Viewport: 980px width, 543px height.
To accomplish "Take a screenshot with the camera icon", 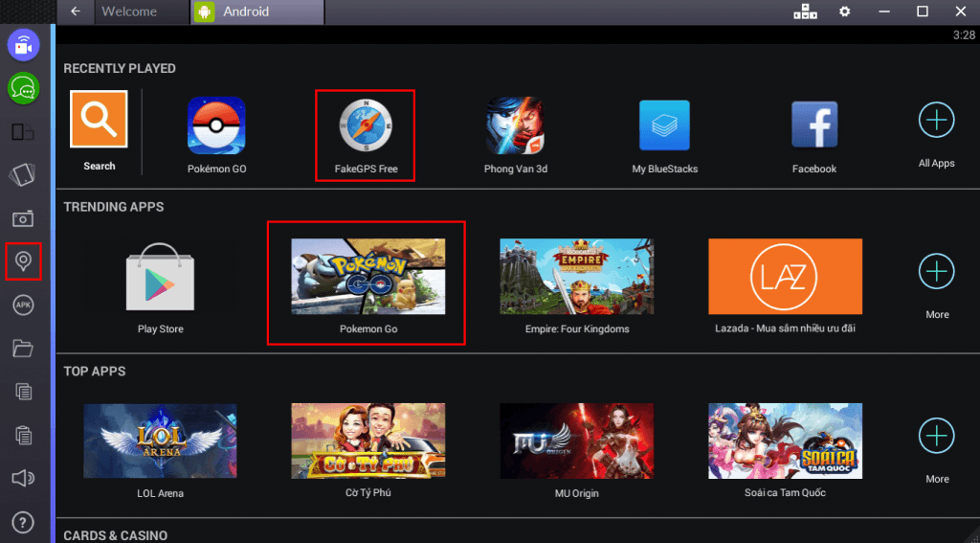I will (23, 218).
